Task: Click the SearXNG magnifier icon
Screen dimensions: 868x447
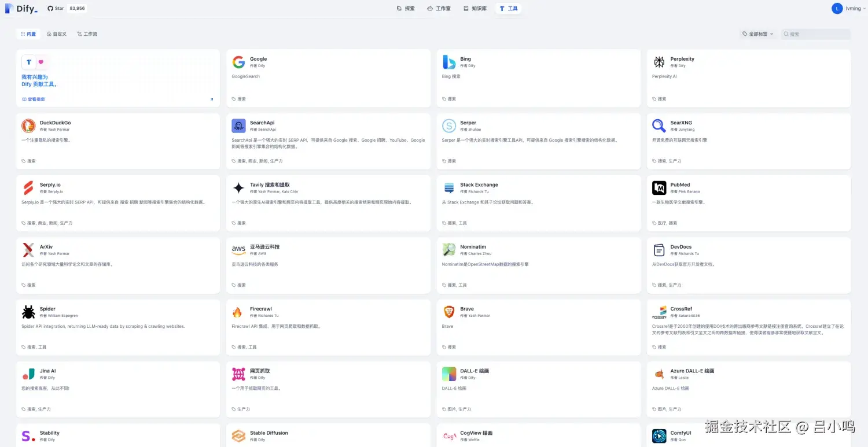Action: point(659,126)
